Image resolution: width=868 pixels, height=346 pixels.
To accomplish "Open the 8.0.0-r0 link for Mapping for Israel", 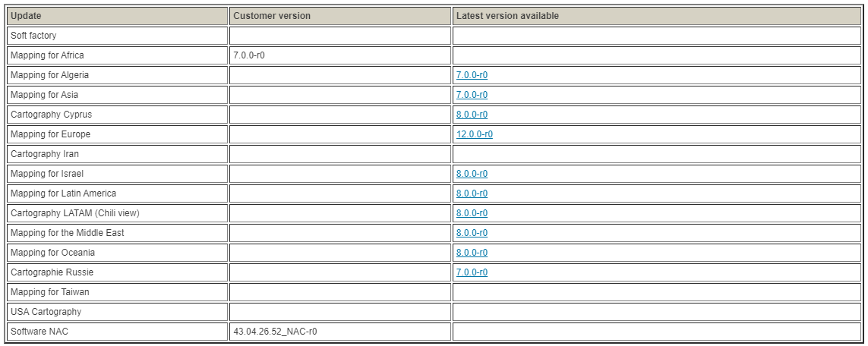I will pos(472,174).
